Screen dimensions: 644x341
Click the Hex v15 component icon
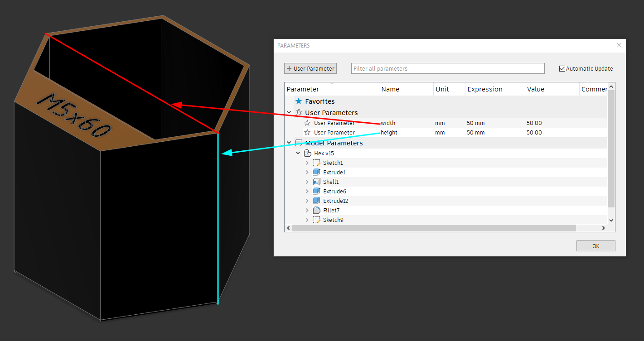tap(307, 153)
